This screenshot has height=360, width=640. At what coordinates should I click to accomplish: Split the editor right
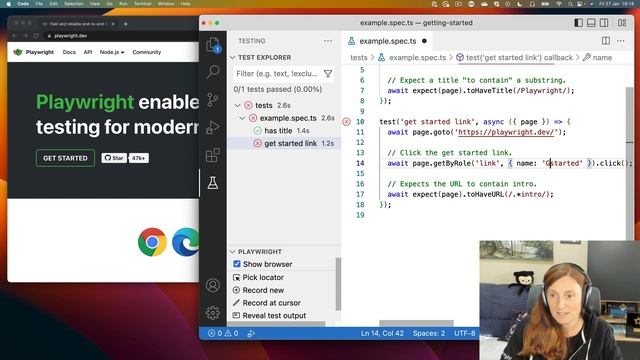click(x=606, y=41)
